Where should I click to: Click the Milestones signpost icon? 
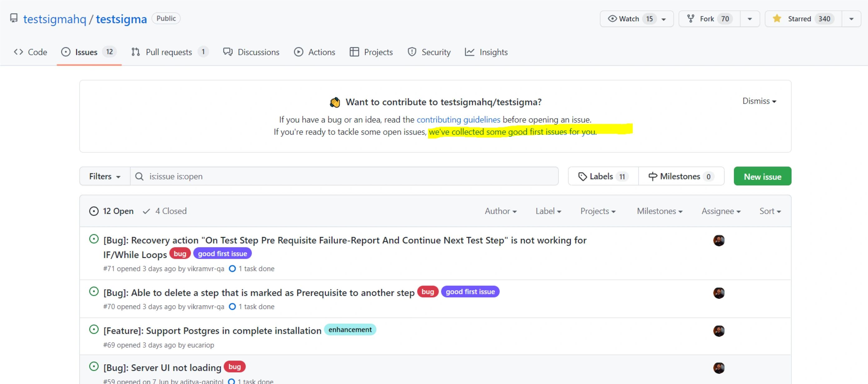pos(652,176)
